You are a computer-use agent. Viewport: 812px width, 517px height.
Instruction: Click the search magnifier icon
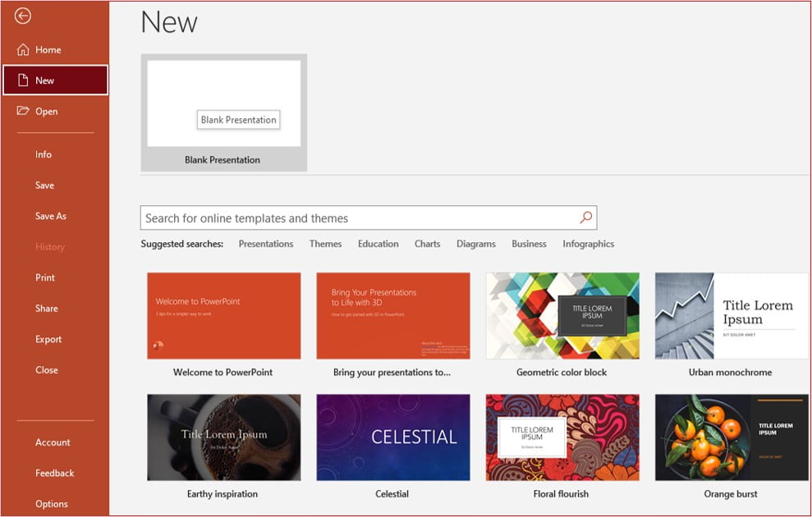coord(585,217)
